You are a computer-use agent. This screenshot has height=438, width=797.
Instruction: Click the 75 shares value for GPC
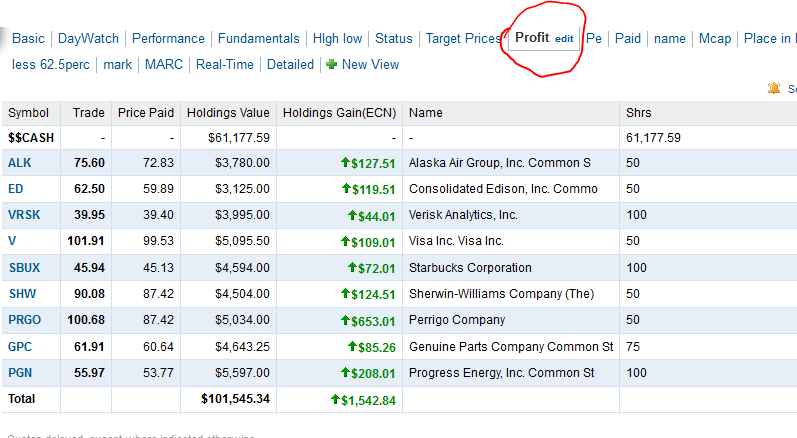click(x=633, y=347)
